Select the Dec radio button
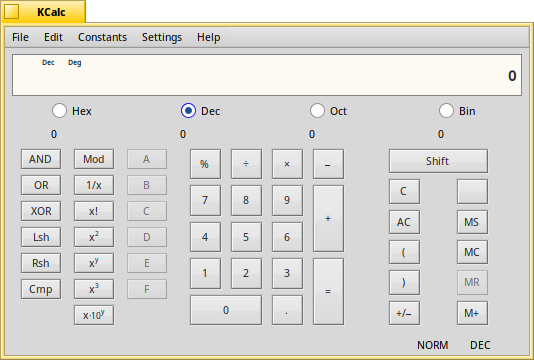 [x=201, y=111]
